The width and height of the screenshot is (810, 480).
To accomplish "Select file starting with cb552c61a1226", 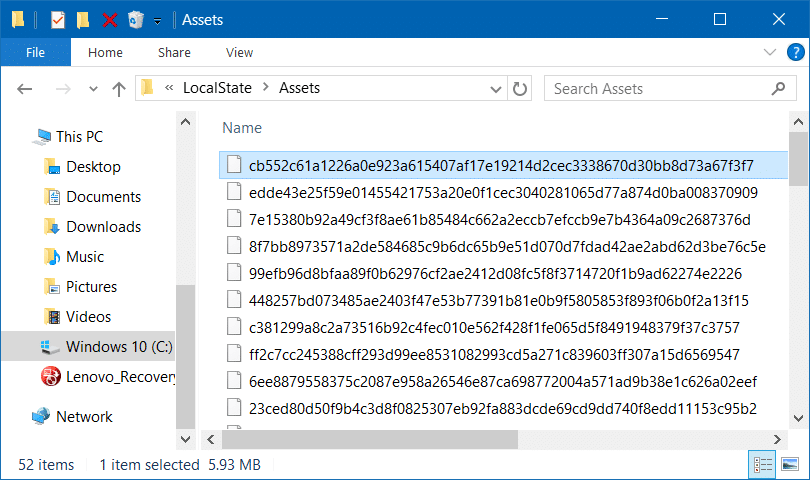I will pyautogui.click(x=503, y=165).
